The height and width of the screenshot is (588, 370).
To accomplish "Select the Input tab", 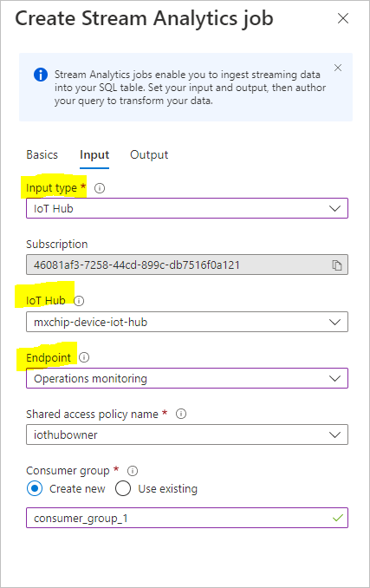I will click(x=94, y=155).
